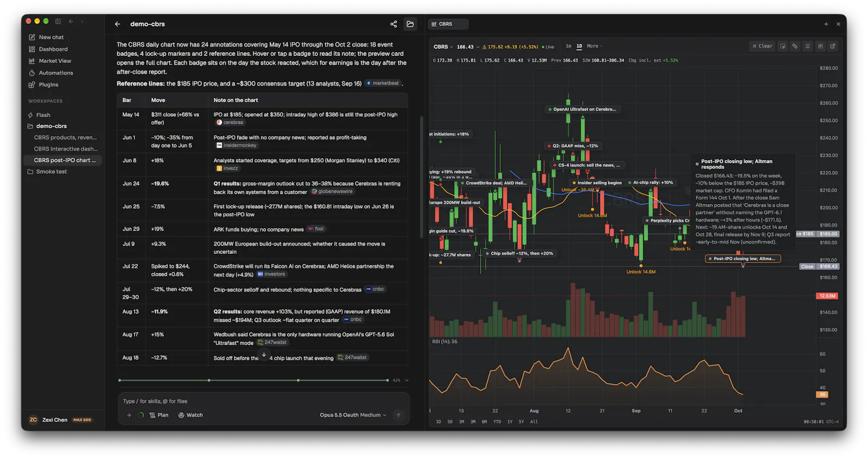Open the 'CBRS products, reven...' chat
868x459 pixels.
[65, 138]
